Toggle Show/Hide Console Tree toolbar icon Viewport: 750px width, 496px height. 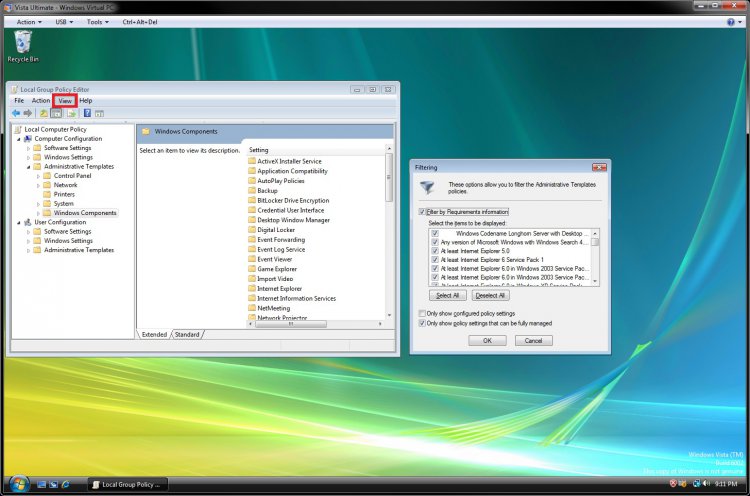56,113
